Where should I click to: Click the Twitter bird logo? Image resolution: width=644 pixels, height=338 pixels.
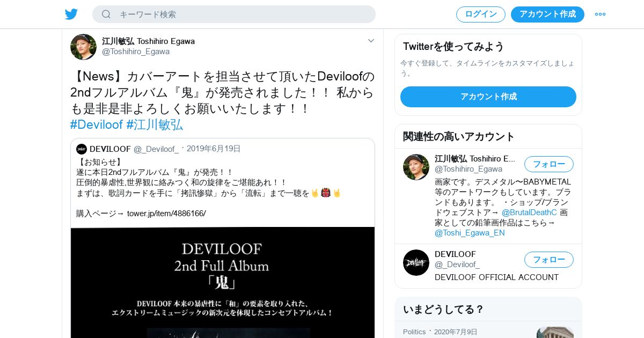point(71,14)
